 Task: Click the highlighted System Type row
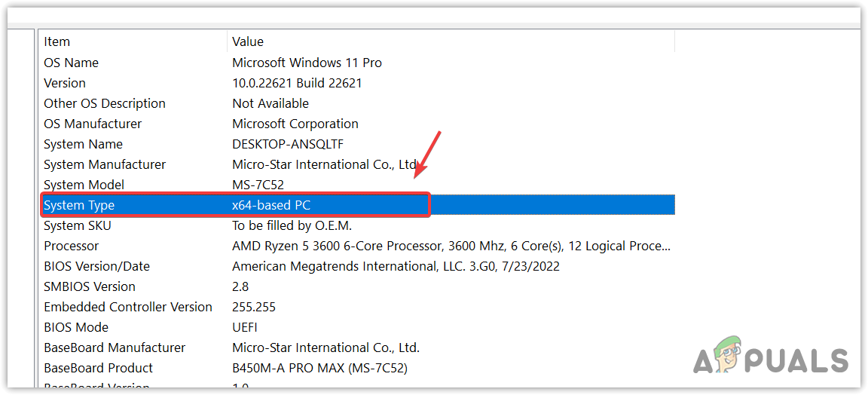tap(79, 205)
